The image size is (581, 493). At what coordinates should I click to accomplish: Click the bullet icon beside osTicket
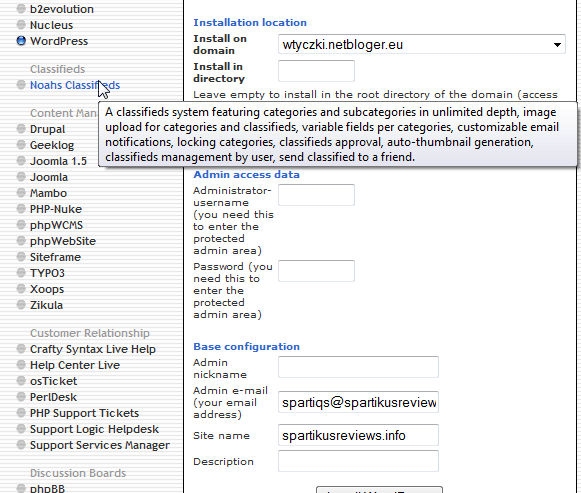[x=21, y=380]
